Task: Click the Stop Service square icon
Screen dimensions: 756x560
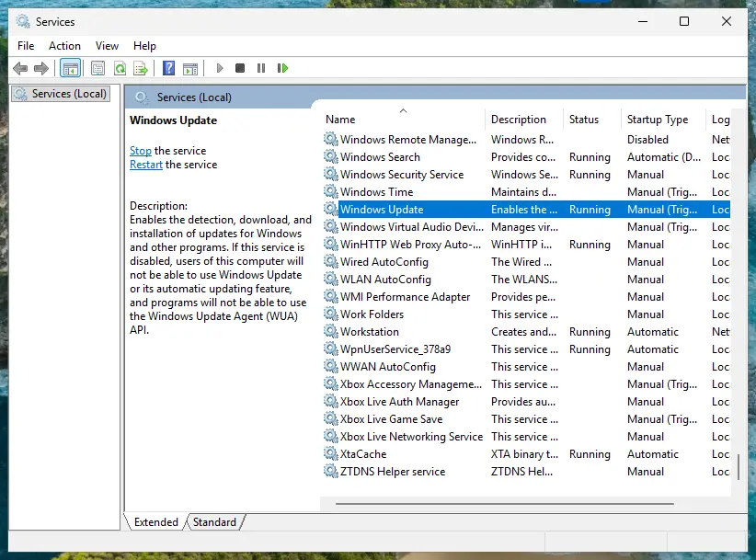Action: point(240,68)
